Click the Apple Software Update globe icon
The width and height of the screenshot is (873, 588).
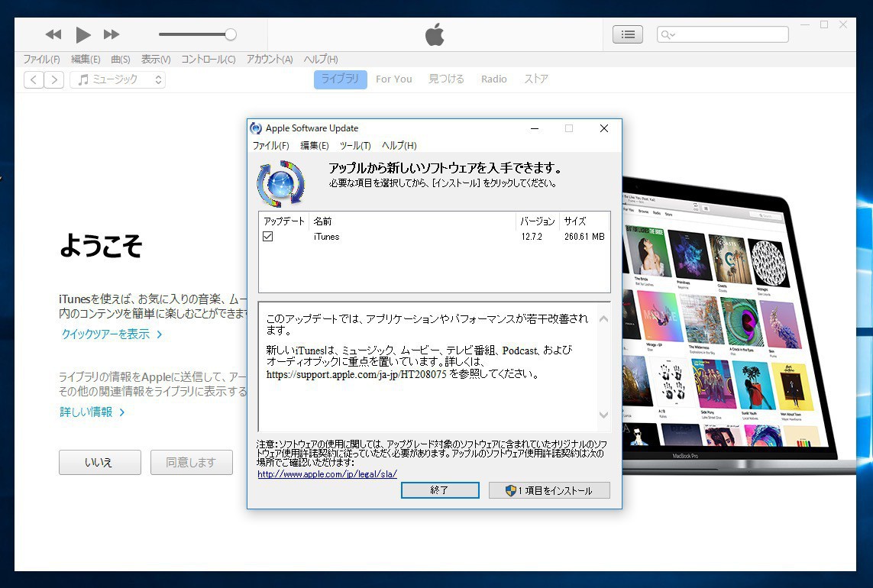coord(280,184)
